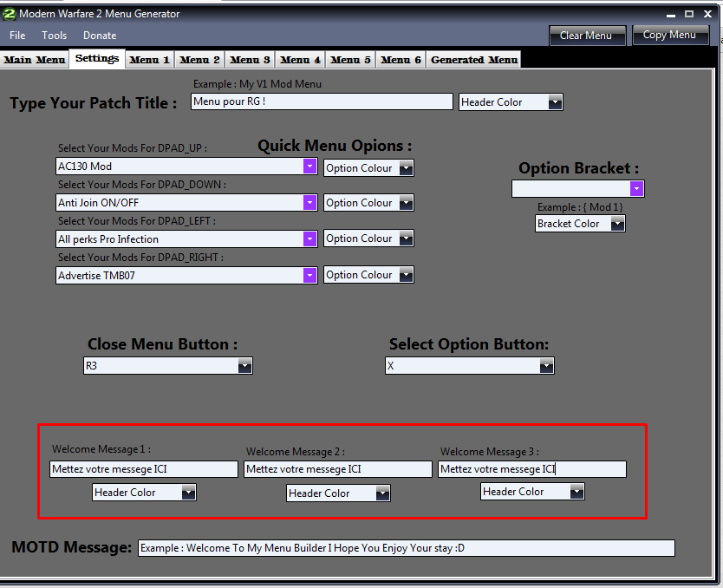723x588 pixels.
Task: Click the Patch Title input field
Action: click(x=322, y=102)
